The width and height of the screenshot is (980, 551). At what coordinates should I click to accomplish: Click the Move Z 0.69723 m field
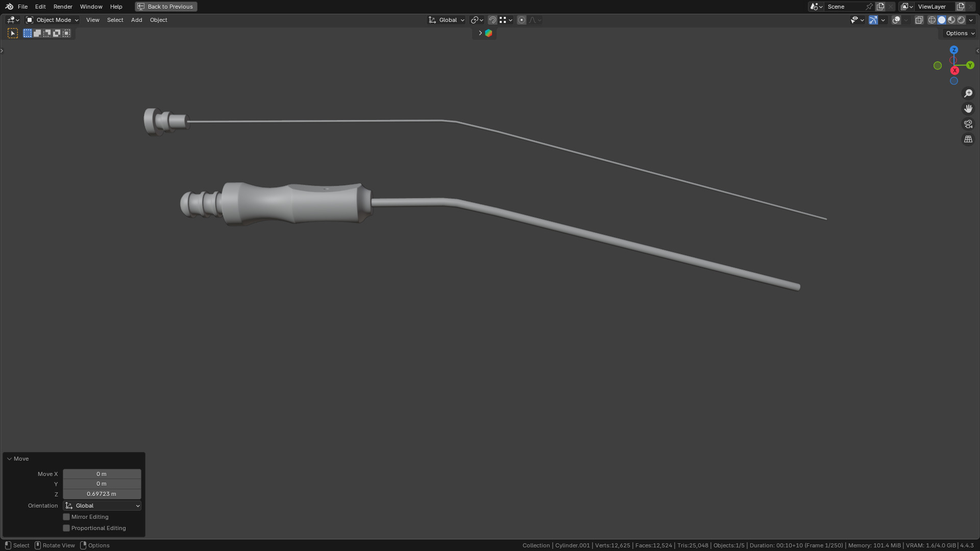[x=102, y=494]
